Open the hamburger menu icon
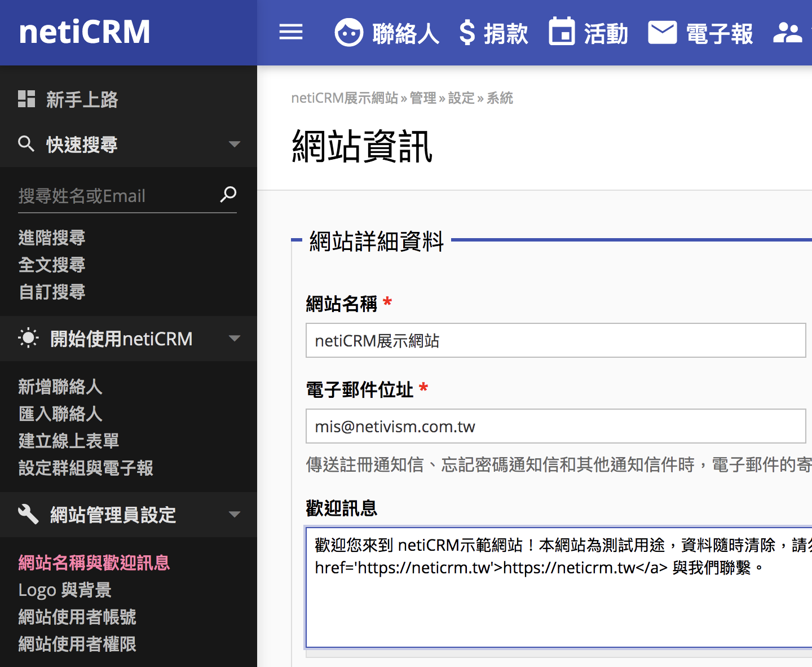 tap(291, 33)
